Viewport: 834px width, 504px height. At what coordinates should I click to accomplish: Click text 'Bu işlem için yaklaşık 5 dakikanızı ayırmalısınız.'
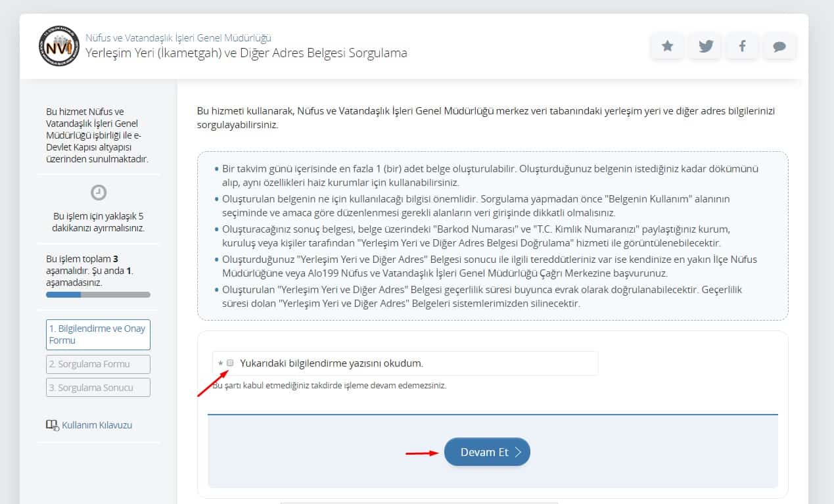point(99,222)
